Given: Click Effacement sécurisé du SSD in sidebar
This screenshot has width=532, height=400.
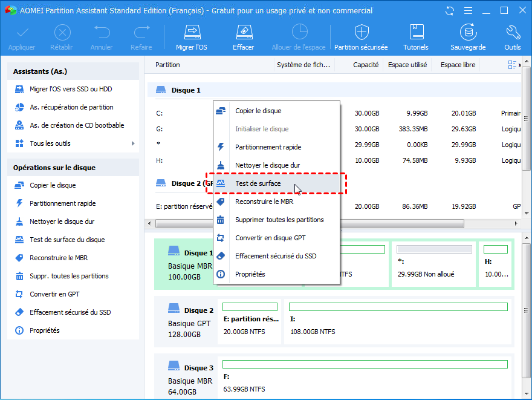Looking at the screenshot, I should [x=70, y=312].
